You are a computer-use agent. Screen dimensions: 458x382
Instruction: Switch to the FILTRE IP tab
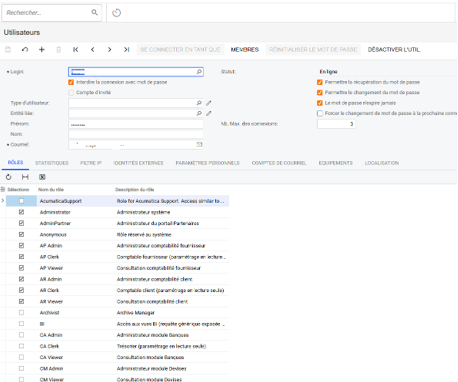click(x=91, y=163)
